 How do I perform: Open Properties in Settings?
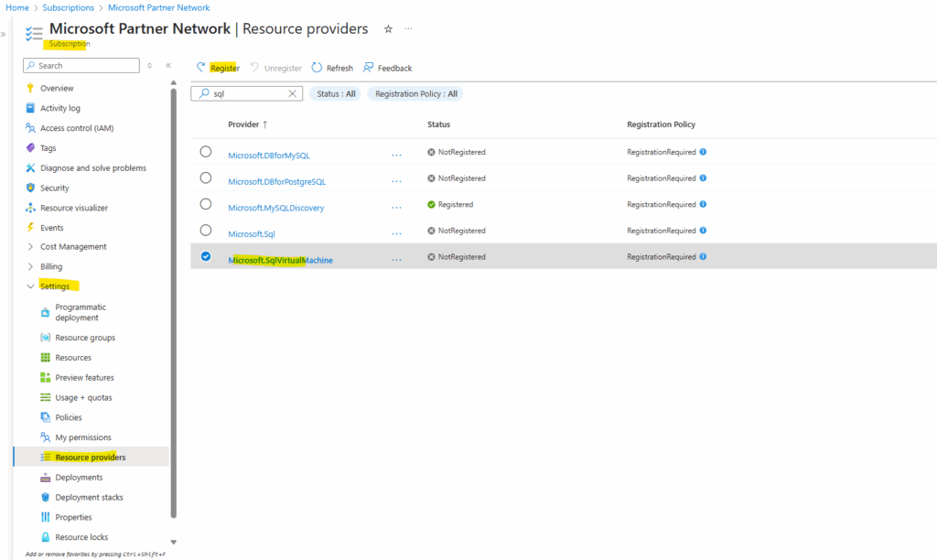(x=73, y=517)
